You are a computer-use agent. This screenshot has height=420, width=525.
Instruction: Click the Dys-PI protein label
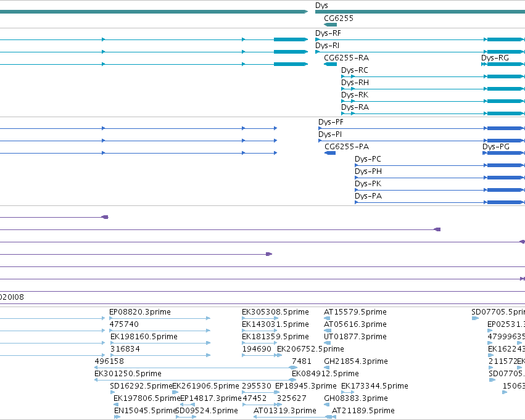(330, 134)
